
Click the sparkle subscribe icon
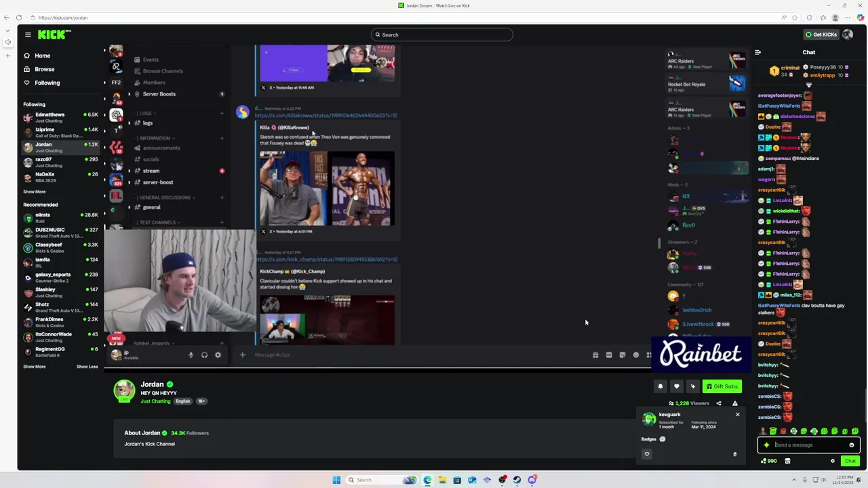point(692,386)
